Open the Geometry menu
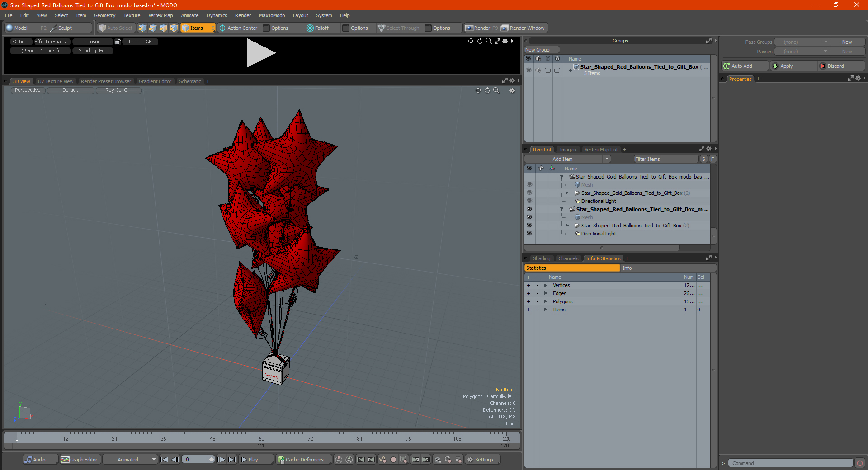This screenshot has height=470, width=868. [104, 15]
